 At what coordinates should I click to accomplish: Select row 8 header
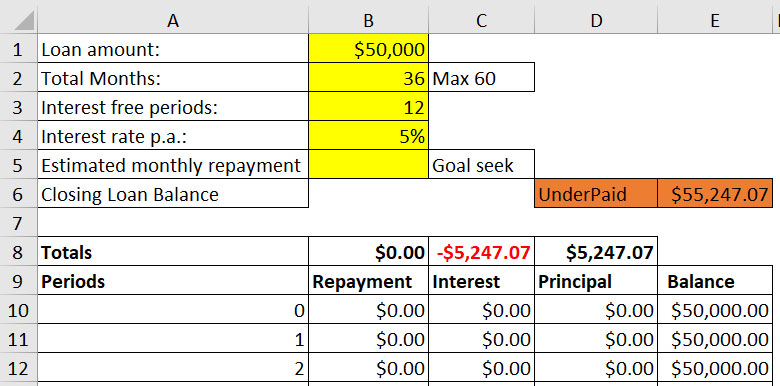point(18,251)
